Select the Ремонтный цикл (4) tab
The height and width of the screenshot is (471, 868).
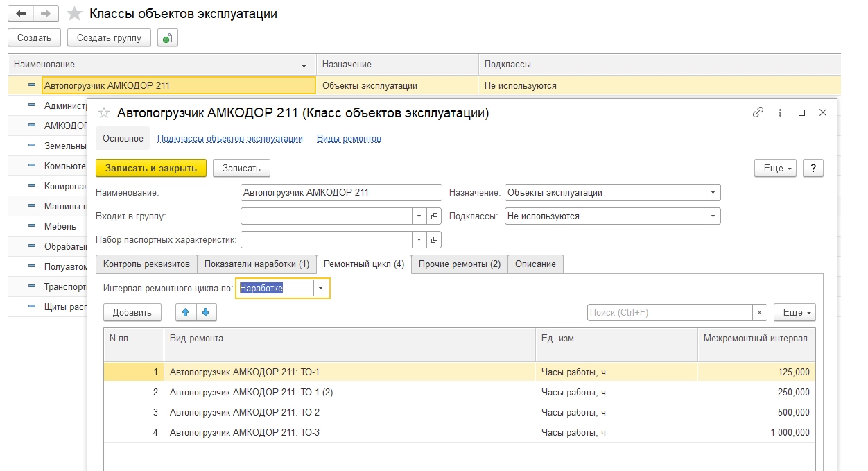364,264
